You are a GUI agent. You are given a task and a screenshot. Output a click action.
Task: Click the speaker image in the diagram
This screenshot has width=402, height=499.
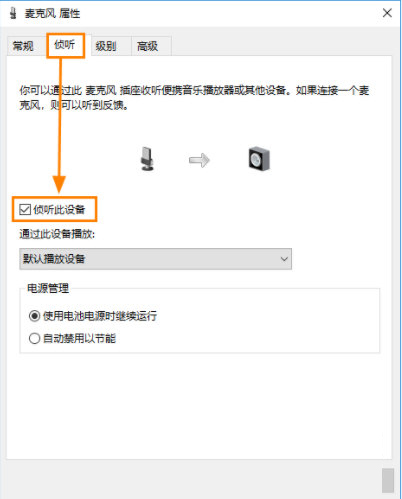point(259,159)
